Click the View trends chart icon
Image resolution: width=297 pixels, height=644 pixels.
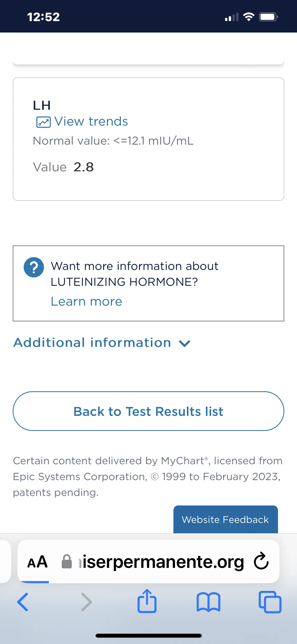pyautogui.click(x=43, y=122)
